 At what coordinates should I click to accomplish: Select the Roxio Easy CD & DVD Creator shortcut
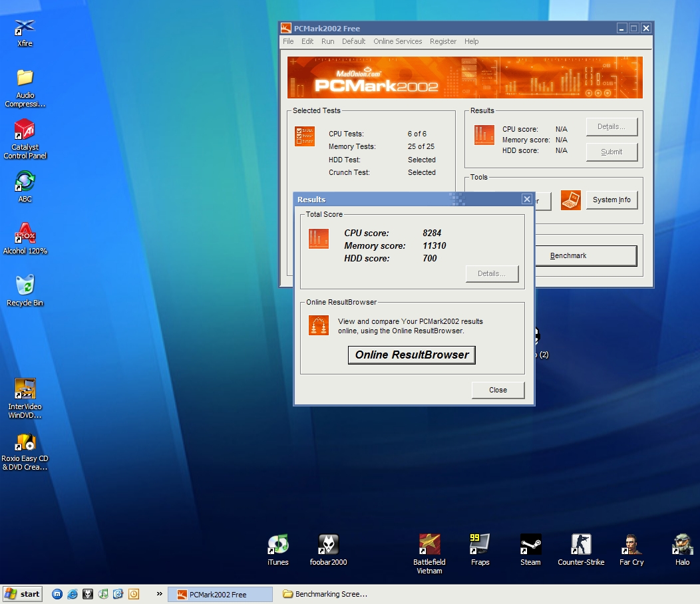point(25,451)
